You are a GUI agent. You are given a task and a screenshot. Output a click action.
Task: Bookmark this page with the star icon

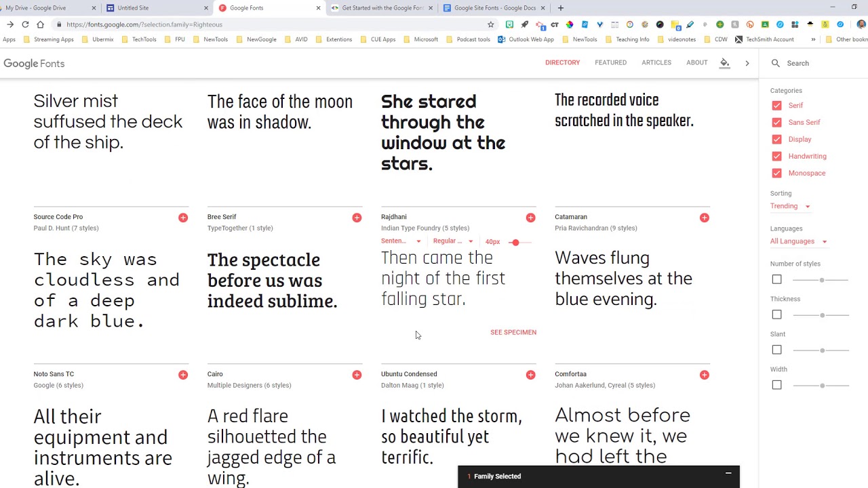[x=491, y=24]
